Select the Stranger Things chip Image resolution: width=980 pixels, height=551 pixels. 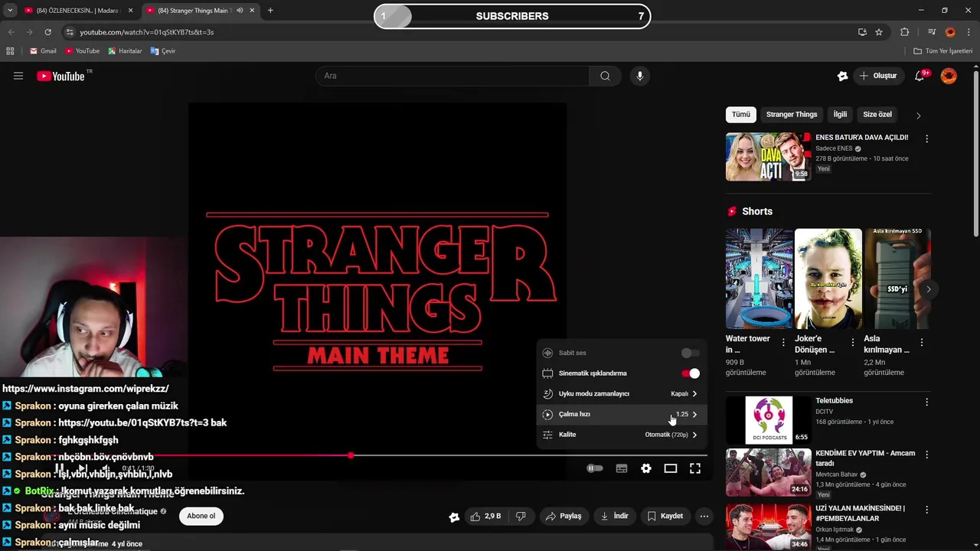coord(792,115)
